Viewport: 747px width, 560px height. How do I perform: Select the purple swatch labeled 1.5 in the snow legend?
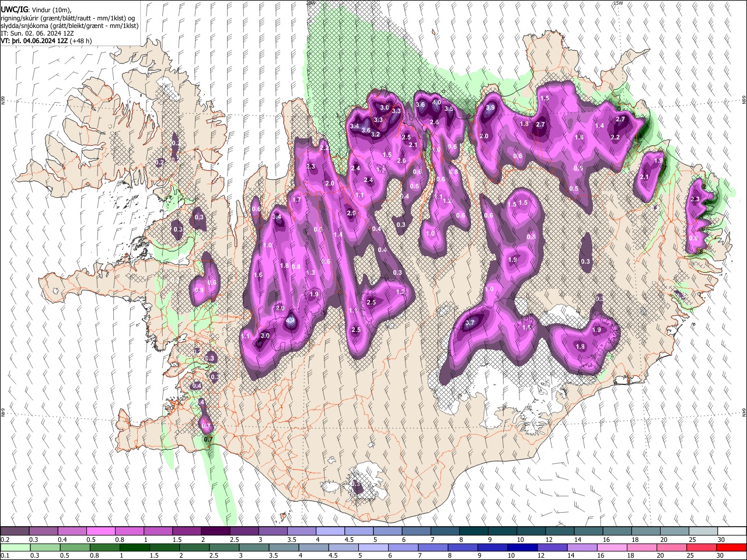pos(187,531)
